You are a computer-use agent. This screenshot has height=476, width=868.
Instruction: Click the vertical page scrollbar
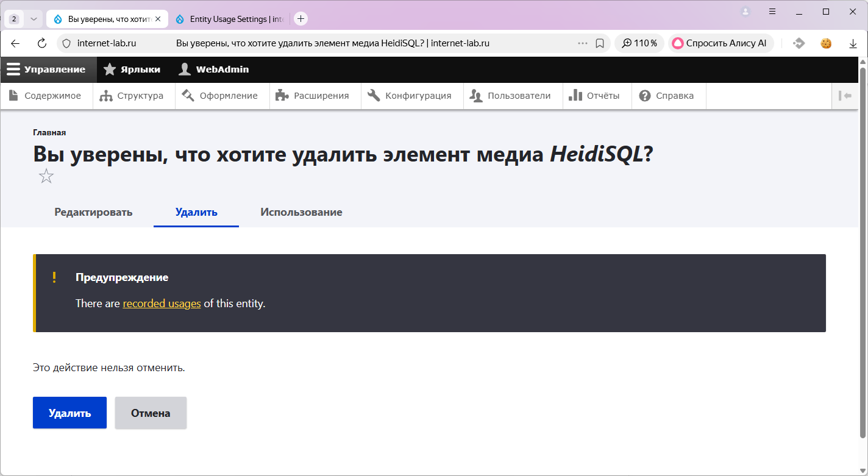tap(863, 244)
